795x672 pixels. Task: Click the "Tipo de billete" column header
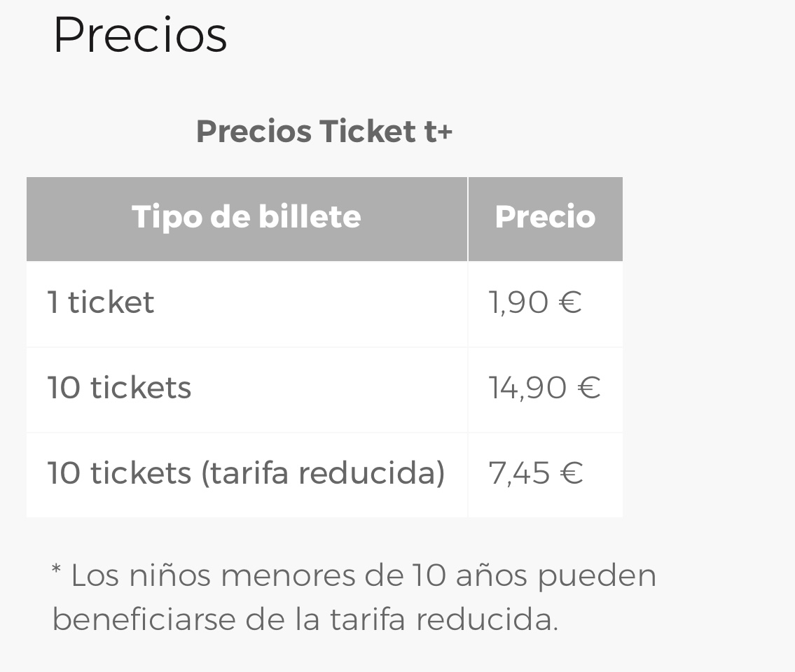coord(246,217)
